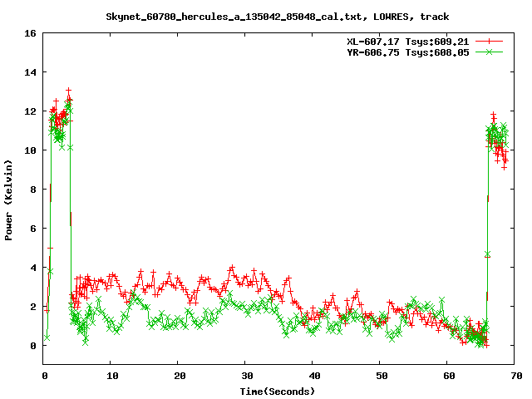Click y-axis tick label 12
This screenshot has width=532, height=399.
click(x=30, y=111)
